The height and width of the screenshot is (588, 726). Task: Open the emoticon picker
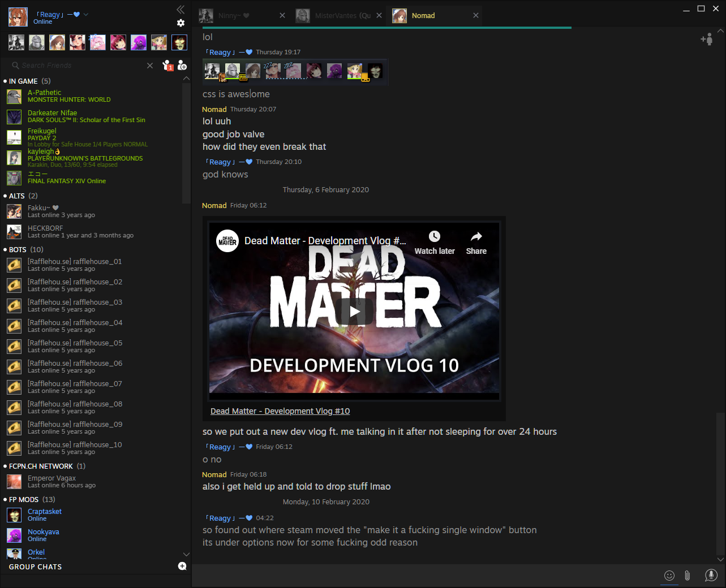pos(669,576)
